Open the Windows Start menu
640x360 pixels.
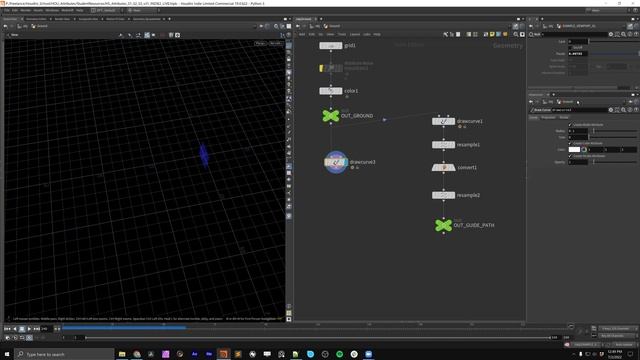pyautogui.click(x=7, y=354)
